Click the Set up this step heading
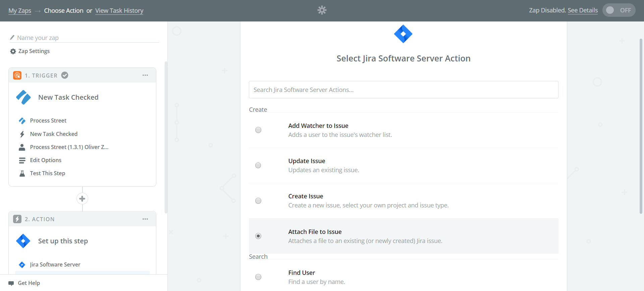The height and width of the screenshot is (291, 644). tap(63, 241)
